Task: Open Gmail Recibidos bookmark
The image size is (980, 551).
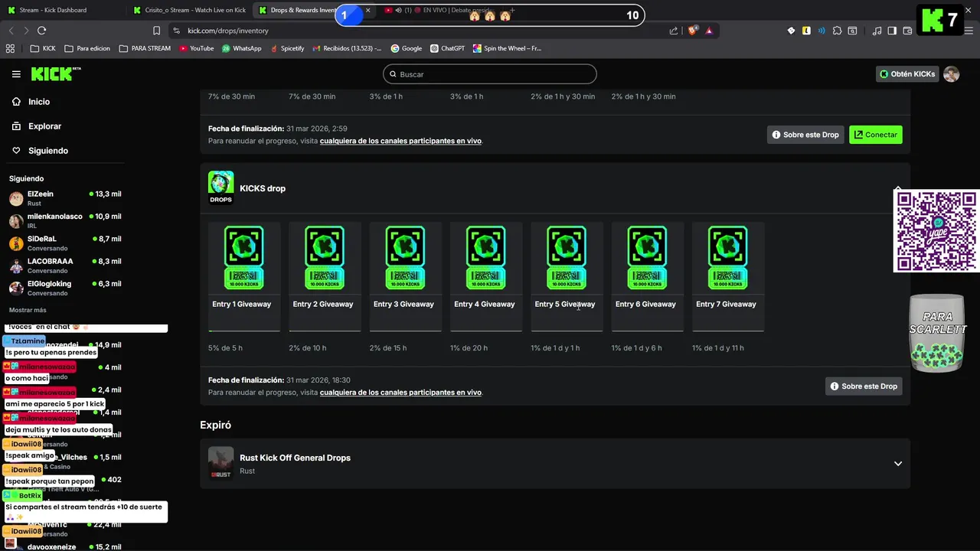Action: tap(347, 48)
